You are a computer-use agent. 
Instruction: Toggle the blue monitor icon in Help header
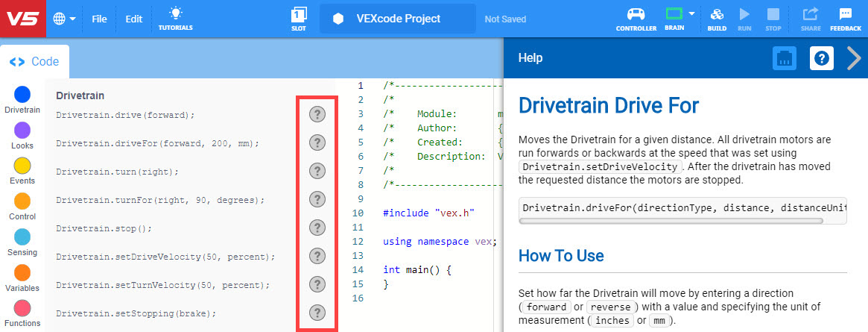784,58
